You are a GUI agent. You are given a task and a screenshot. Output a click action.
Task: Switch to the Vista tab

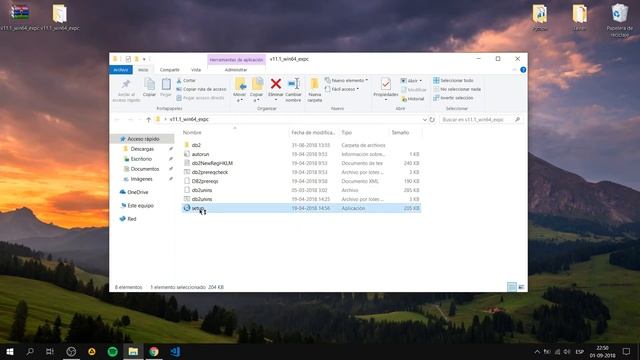pos(196,70)
